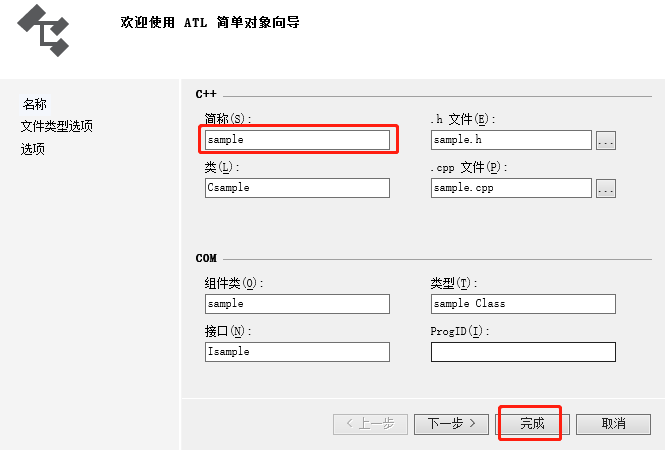Image resolution: width=665 pixels, height=450 pixels.
Task: Go to the 选项 sidebar page
Action: point(33,149)
